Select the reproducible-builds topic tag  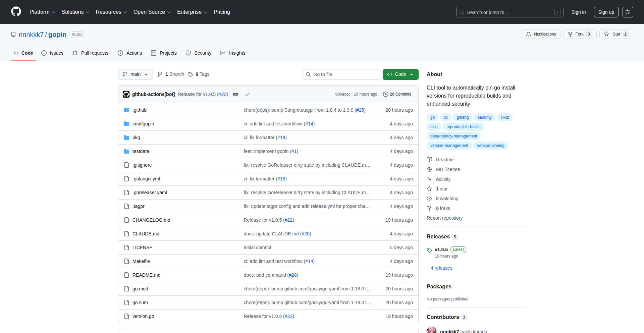pos(463,127)
